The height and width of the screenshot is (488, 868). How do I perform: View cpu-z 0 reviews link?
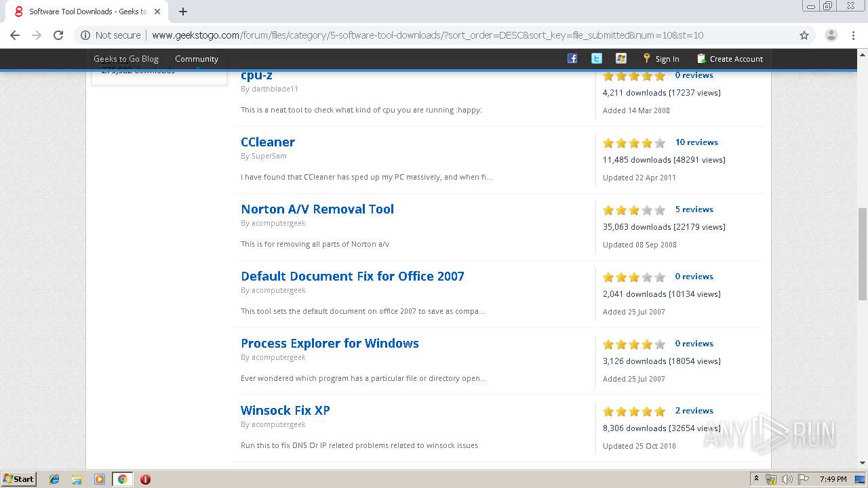[694, 75]
